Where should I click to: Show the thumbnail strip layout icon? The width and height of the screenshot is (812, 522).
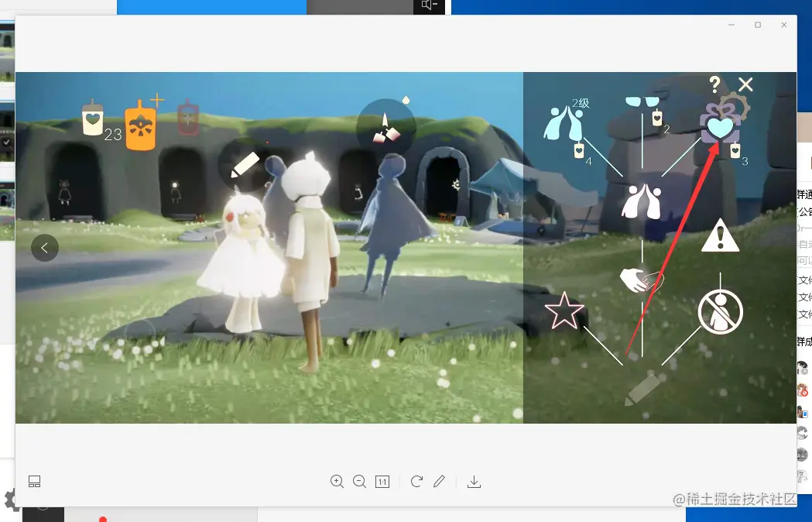(34, 482)
